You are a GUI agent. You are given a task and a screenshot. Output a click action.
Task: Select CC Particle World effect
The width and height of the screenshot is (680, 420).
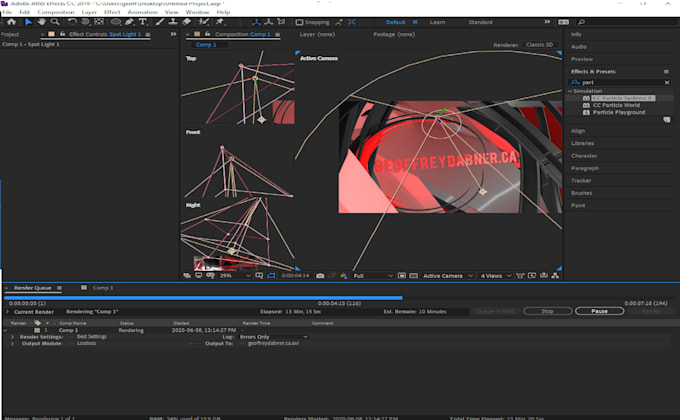point(616,105)
